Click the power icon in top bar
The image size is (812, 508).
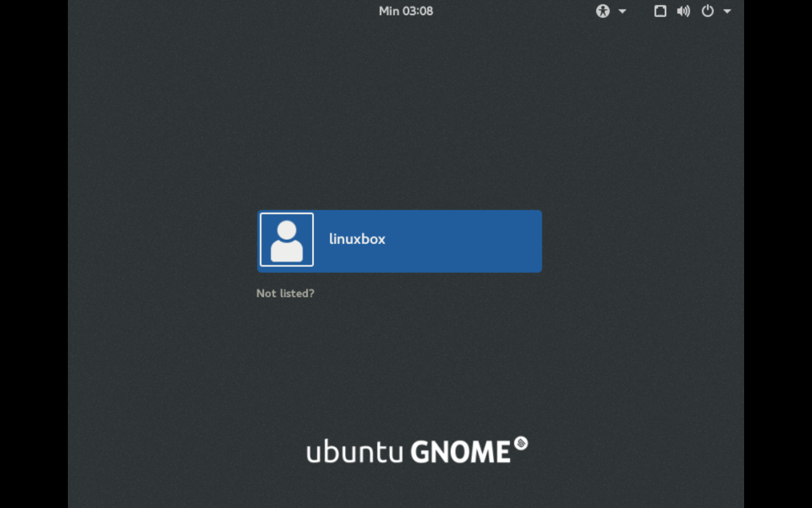708,11
